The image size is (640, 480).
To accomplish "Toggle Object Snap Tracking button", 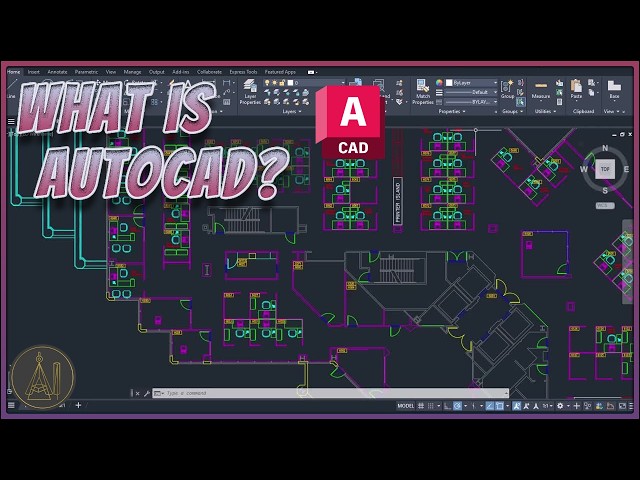I will point(489,406).
